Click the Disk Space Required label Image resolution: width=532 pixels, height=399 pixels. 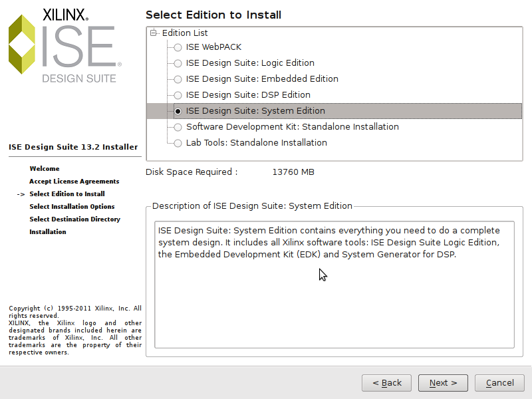pos(192,172)
